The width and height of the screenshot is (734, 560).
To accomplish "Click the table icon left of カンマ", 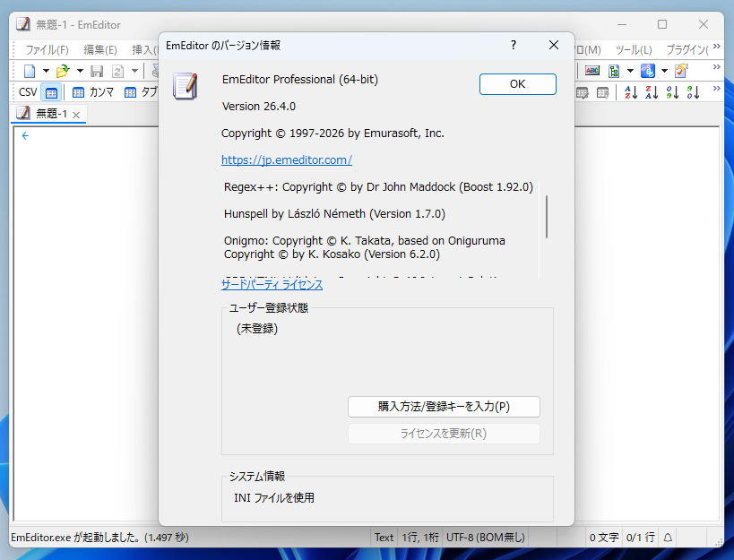I will [x=78, y=92].
